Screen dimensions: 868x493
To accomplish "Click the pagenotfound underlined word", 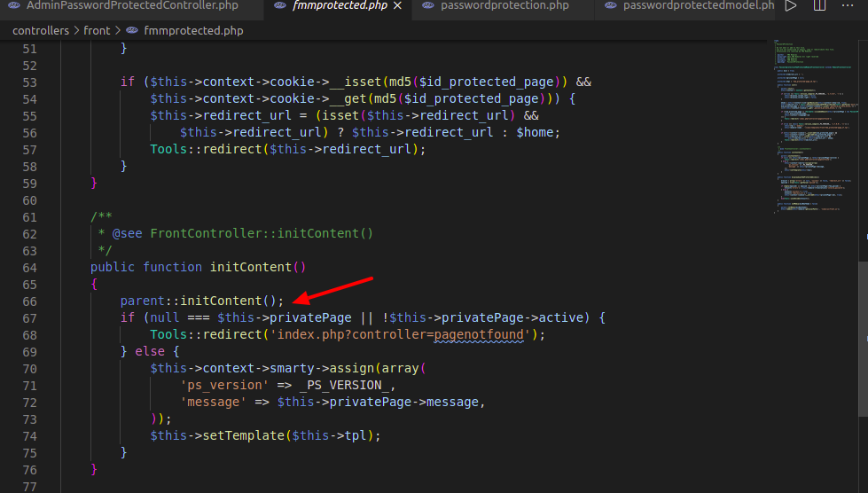I will tap(479, 335).
